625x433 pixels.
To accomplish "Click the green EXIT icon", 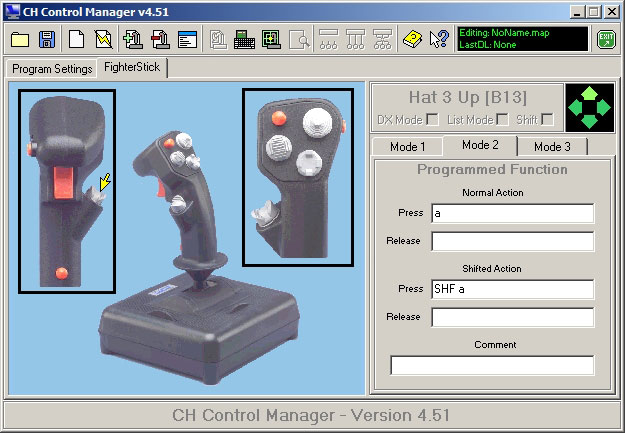I will [x=606, y=39].
